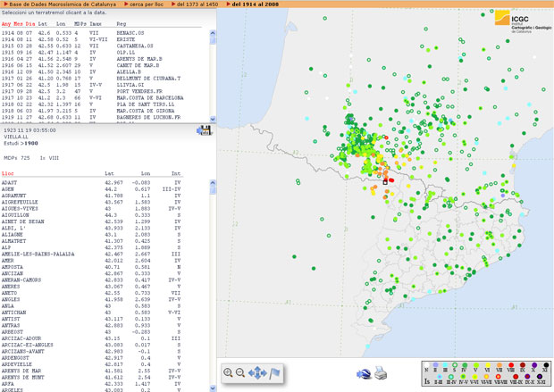Click the ANERAN-CAMORS locality row
This screenshot has height=392, width=554.
(x=91, y=279)
